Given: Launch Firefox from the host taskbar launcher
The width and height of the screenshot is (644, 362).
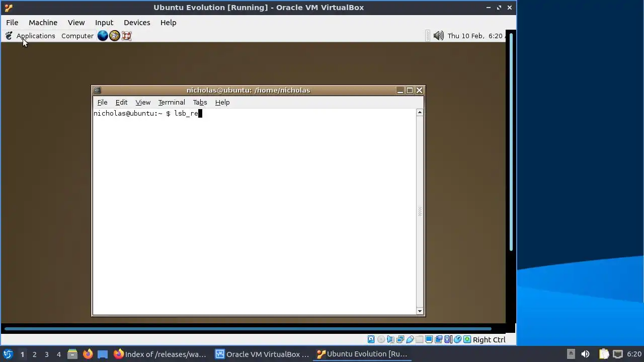Looking at the screenshot, I should [88, 354].
